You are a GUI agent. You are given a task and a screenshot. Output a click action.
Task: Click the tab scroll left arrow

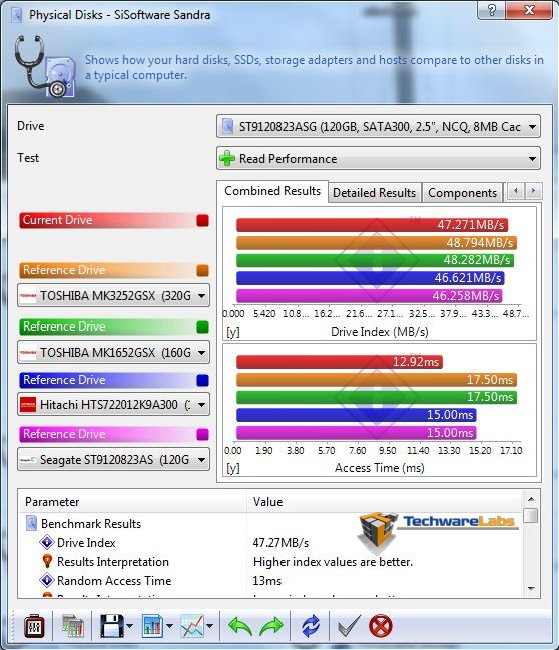pyautogui.click(x=516, y=191)
